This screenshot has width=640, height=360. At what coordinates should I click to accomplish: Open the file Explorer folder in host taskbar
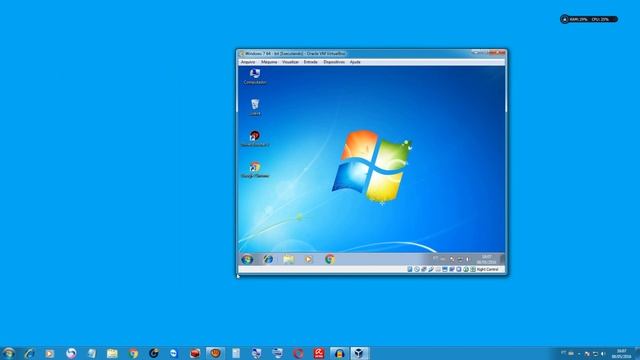click(112, 353)
